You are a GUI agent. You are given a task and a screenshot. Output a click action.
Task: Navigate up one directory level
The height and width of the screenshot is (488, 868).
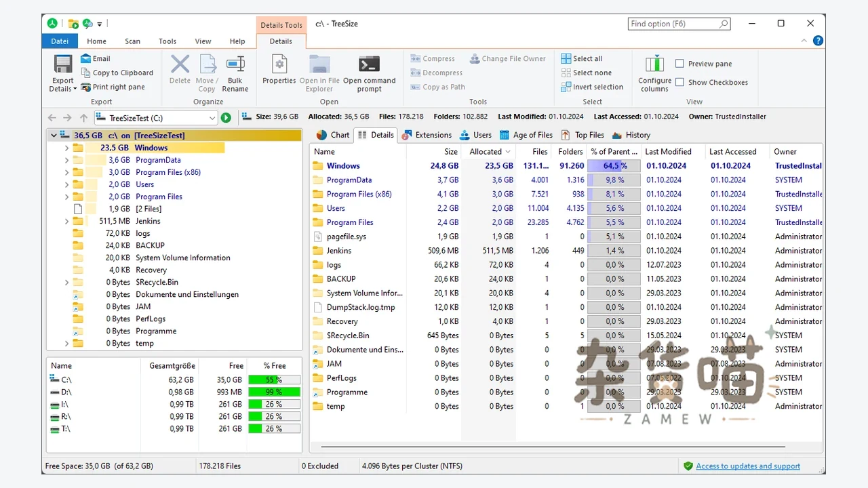pos(84,118)
